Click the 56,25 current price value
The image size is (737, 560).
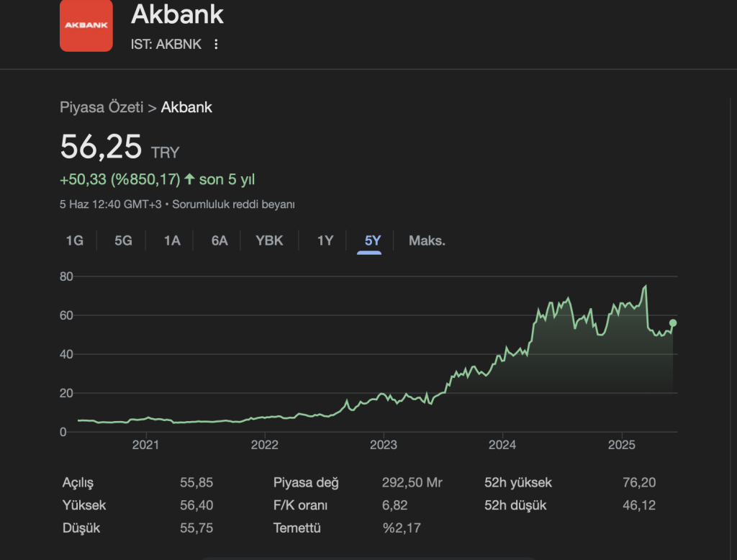[101, 147]
